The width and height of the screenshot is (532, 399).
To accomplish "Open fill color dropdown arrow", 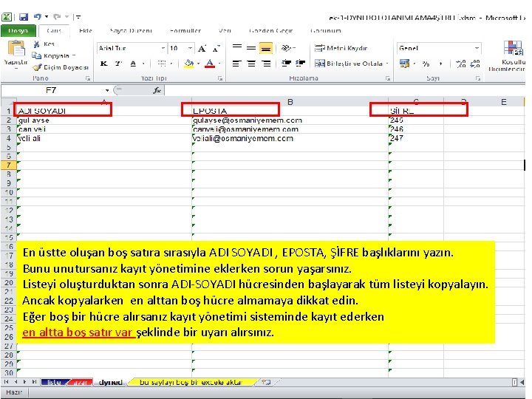I will 199,64.
